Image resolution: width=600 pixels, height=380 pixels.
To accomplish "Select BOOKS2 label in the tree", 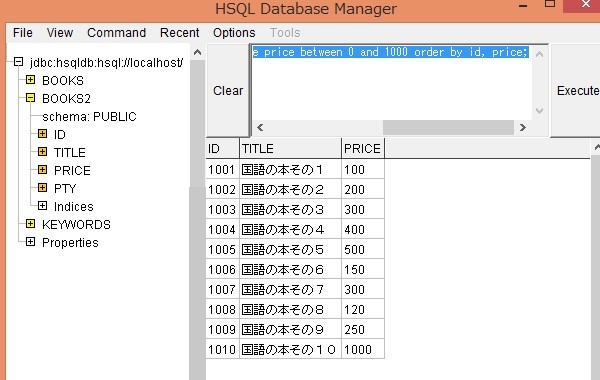I will tap(66, 99).
